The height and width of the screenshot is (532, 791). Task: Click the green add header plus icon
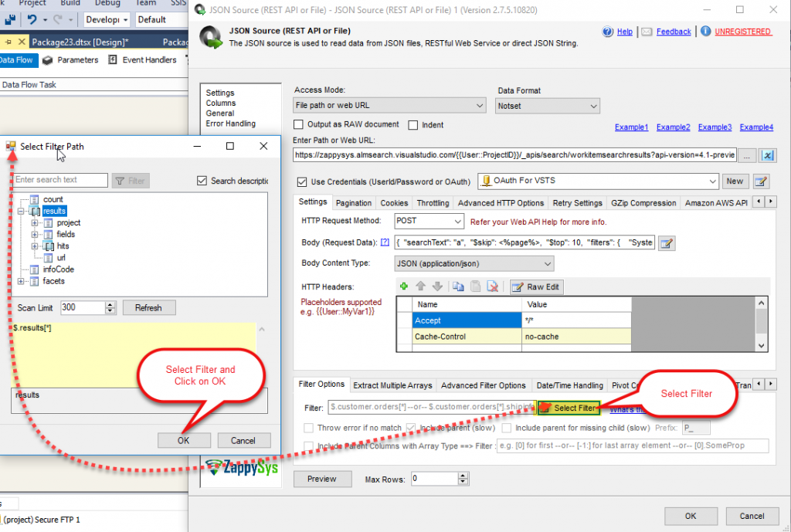(403, 286)
